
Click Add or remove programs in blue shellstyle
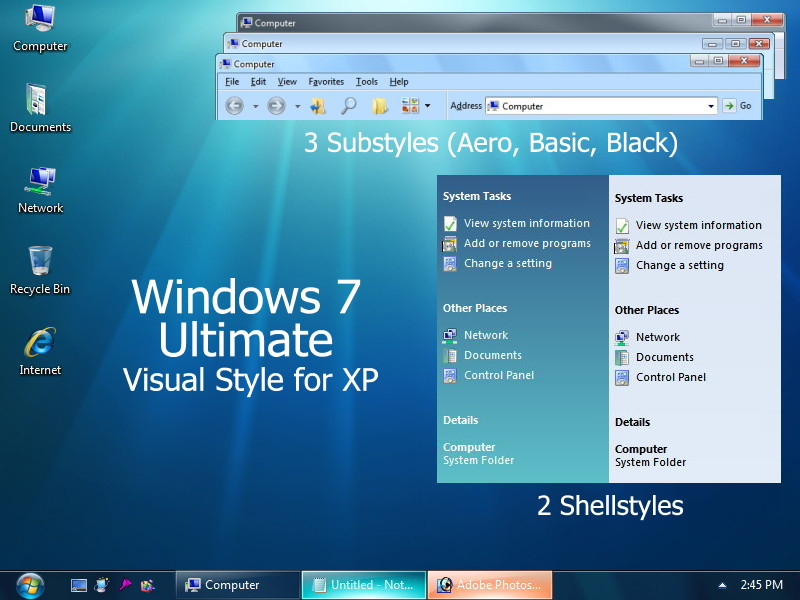coord(527,243)
